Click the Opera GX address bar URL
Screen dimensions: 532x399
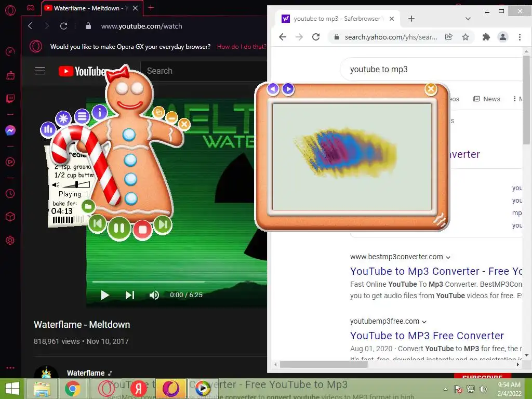click(x=141, y=26)
